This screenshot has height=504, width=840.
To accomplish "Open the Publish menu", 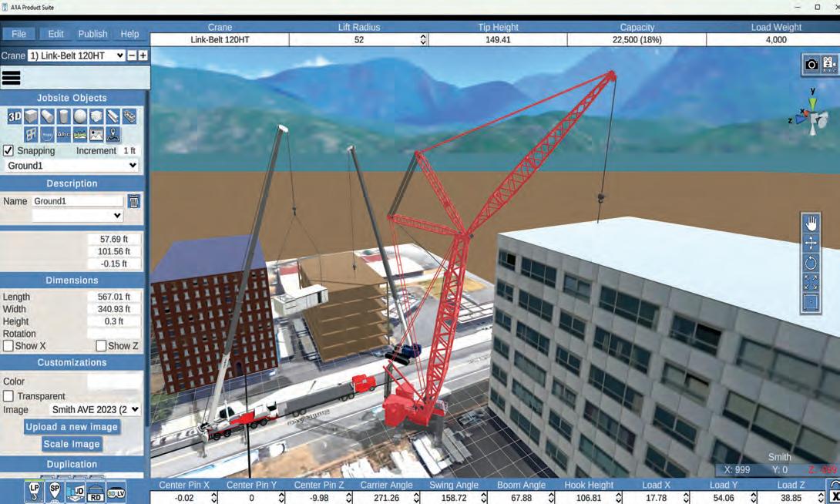I will 92,34.
